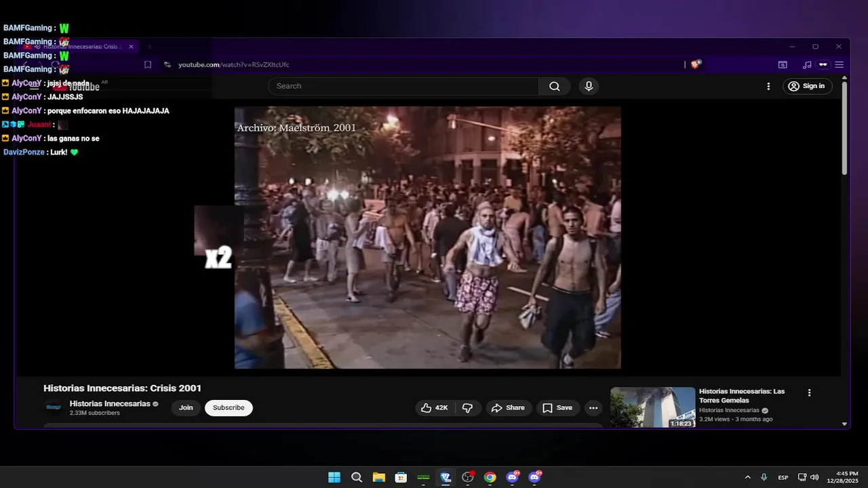Toggle the browser sidebar panel icon

click(x=783, y=65)
